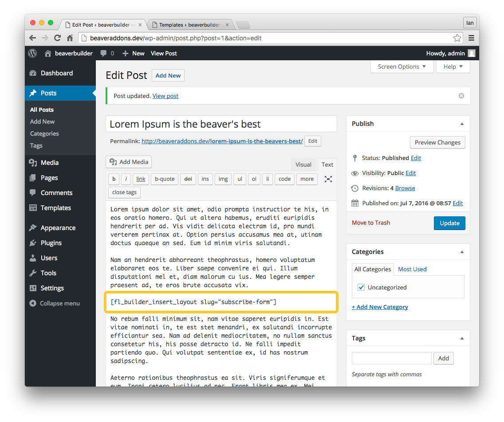The height and width of the screenshot is (422, 504).
Task: Click the code quicktag button
Action: (x=284, y=179)
